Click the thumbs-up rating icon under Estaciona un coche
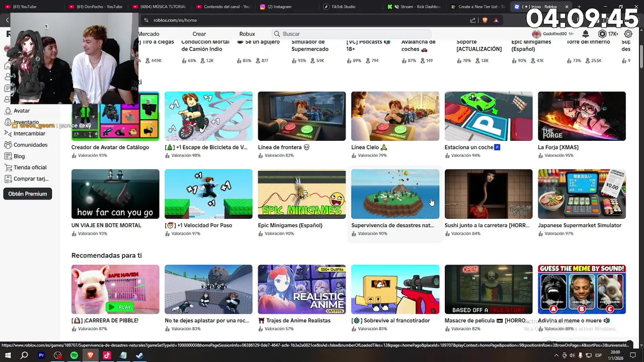The width and height of the screenshot is (644, 362). point(447,155)
